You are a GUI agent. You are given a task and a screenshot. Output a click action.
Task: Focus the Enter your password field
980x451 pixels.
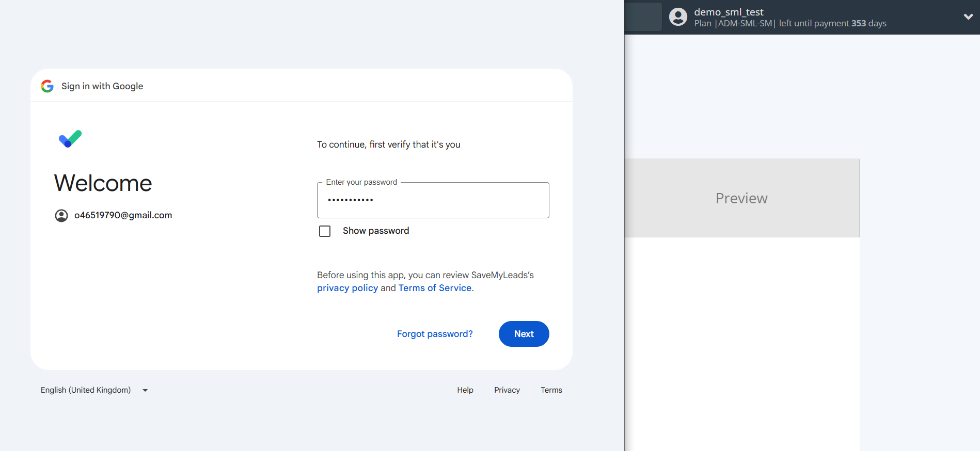(433, 200)
